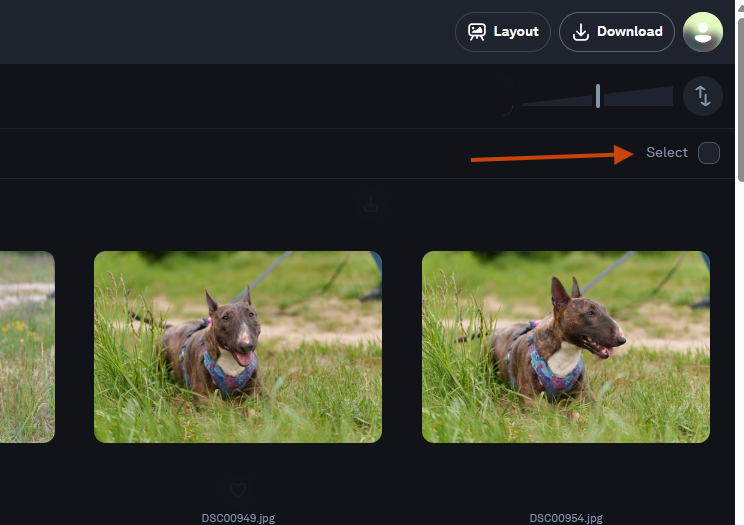
Task: Open the DSC00954 dog profile photo thumbnail
Action: [x=566, y=346]
